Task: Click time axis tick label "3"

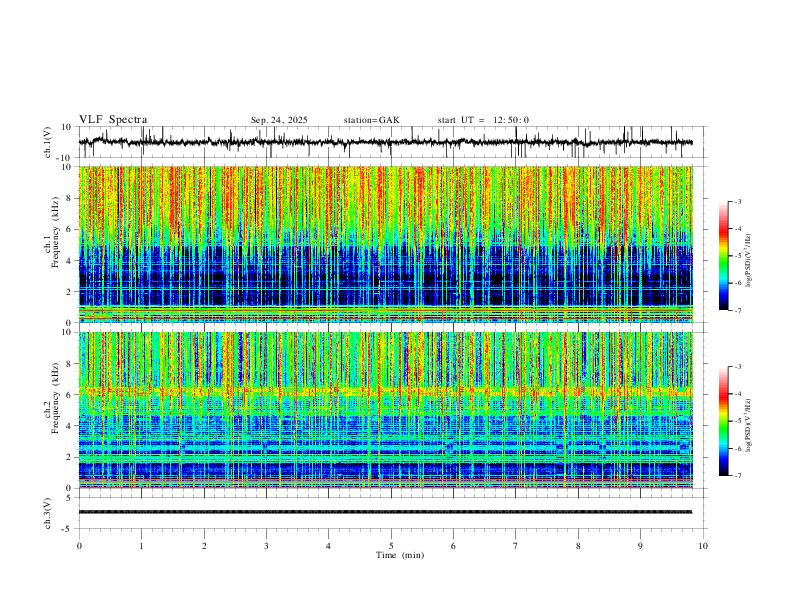Action: 266,546
